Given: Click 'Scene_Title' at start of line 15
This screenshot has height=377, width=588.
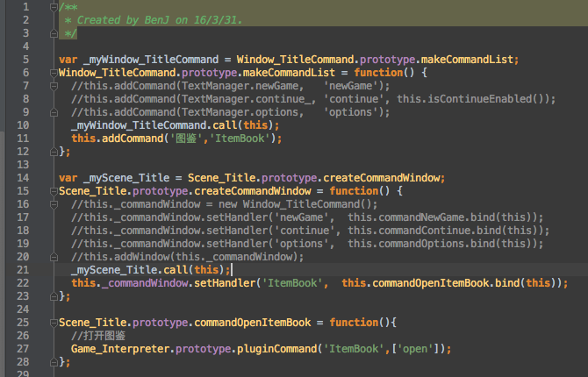Looking at the screenshot, I should coord(93,191).
